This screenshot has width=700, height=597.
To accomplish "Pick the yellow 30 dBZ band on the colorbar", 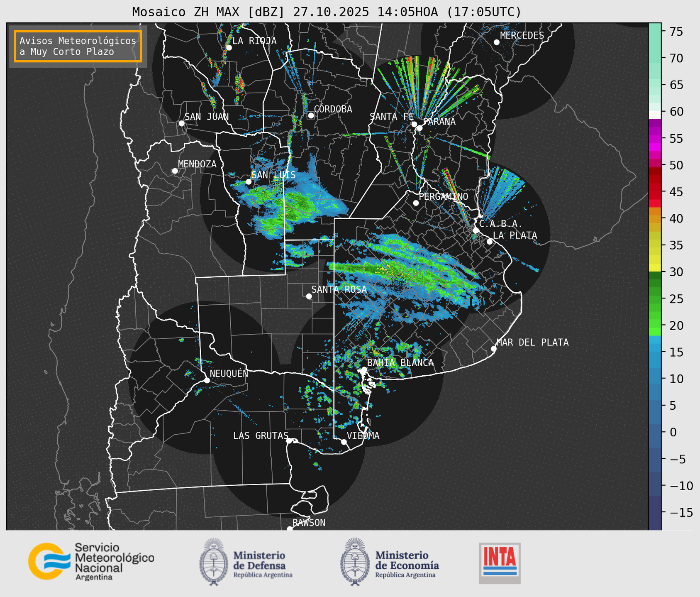I will point(654,268).
